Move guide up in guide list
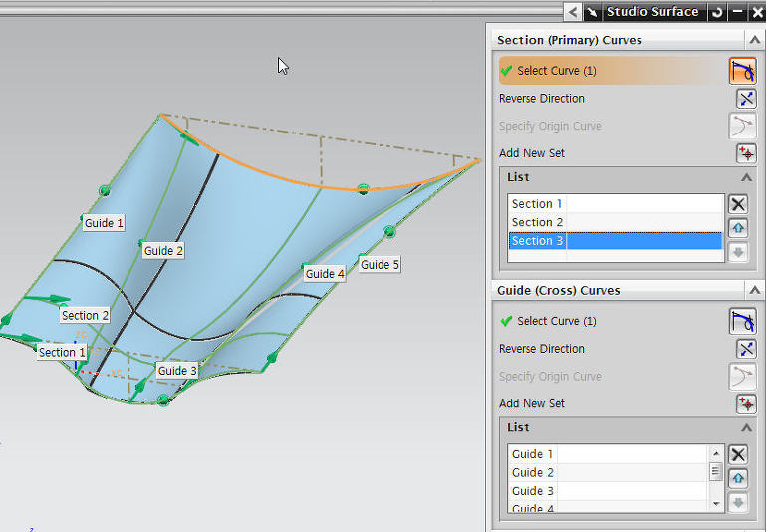The height and width of the screenshot is (532, 766). click(x=738, y=478)
